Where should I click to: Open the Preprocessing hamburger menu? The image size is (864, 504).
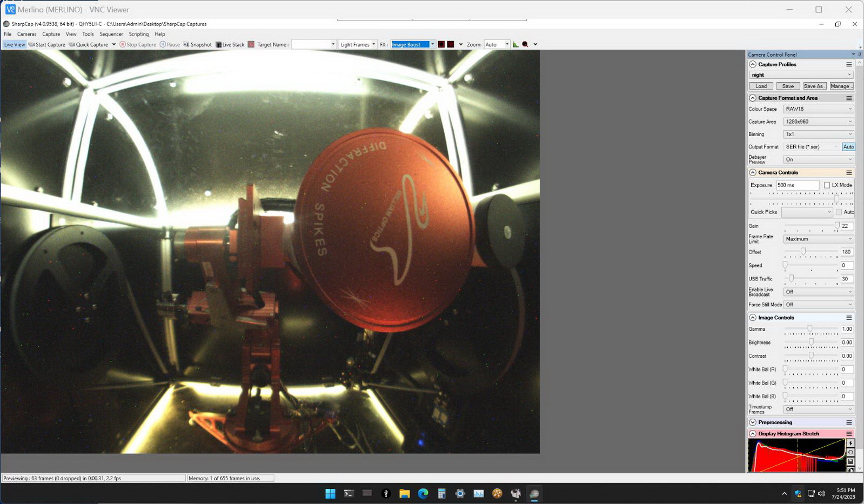coord(849,422)
